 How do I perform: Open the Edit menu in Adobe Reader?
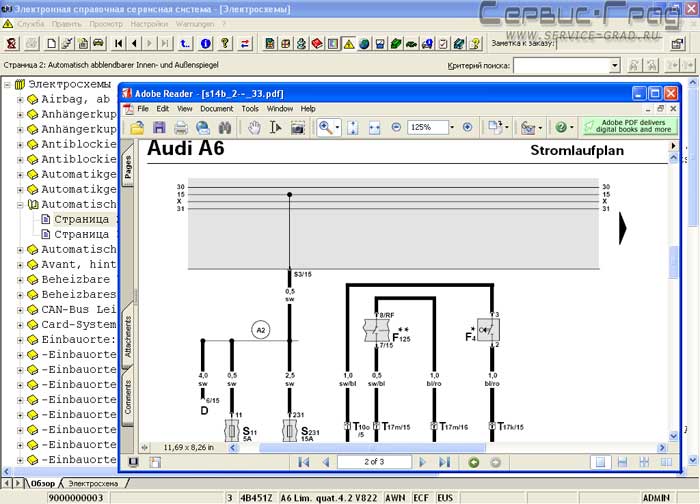(x=162, y=108)
